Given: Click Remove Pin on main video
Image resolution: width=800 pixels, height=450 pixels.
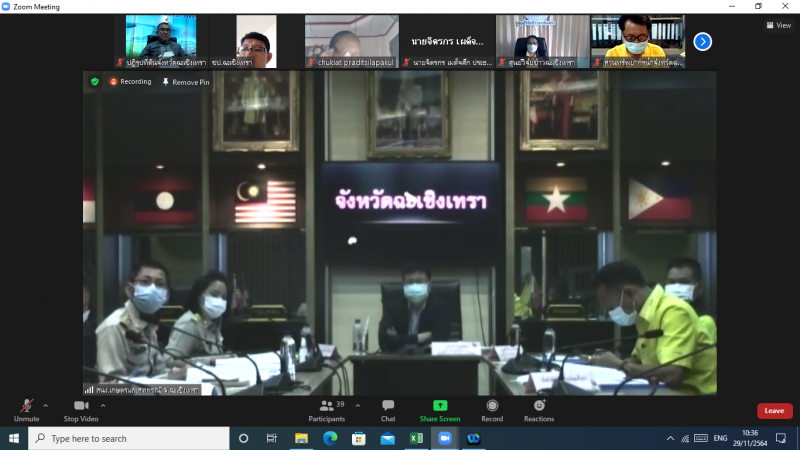Looking at the screenshot, I should click(x=186, y=82).
